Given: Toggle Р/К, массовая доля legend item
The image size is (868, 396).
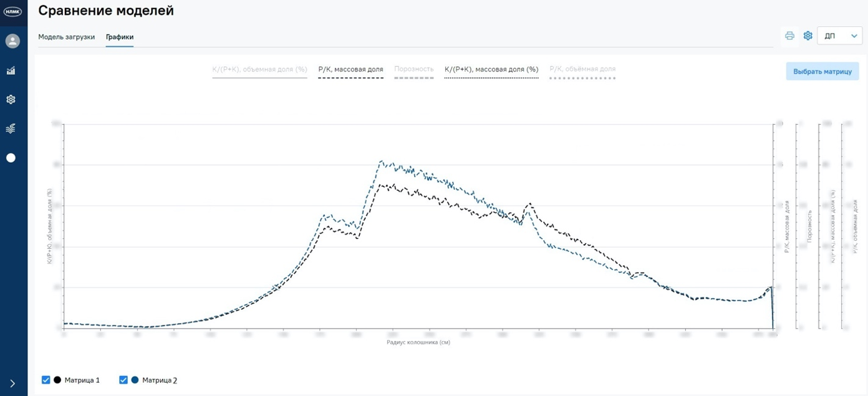Looking at the screenshot, I should tap(350, 69).
